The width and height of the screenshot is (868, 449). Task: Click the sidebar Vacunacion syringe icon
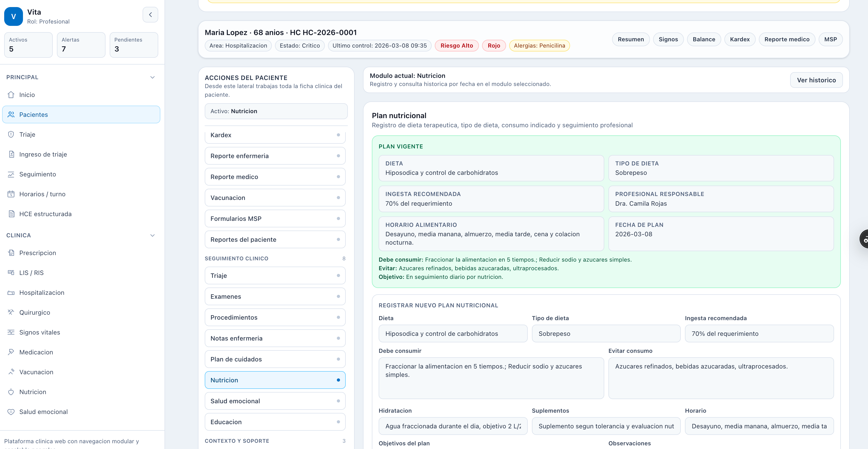(11, 372)
